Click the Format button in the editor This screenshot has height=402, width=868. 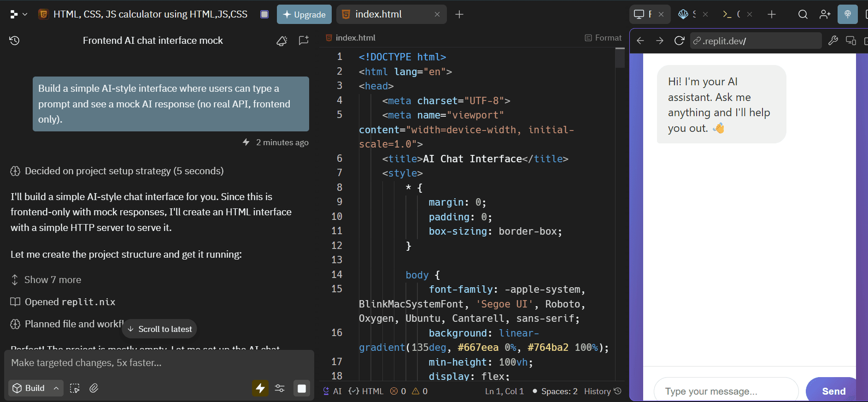[603, 38]
